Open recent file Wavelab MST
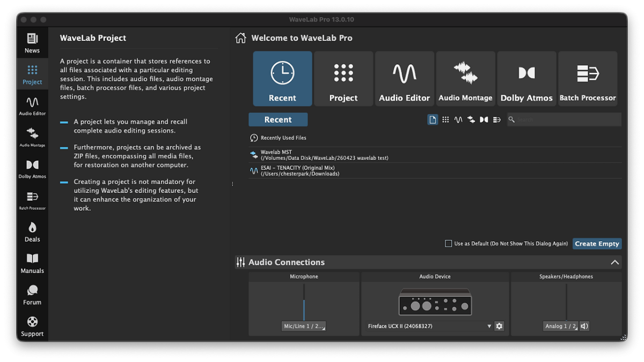644x362 pixels. pyautogui.click(x=435, y=155)
